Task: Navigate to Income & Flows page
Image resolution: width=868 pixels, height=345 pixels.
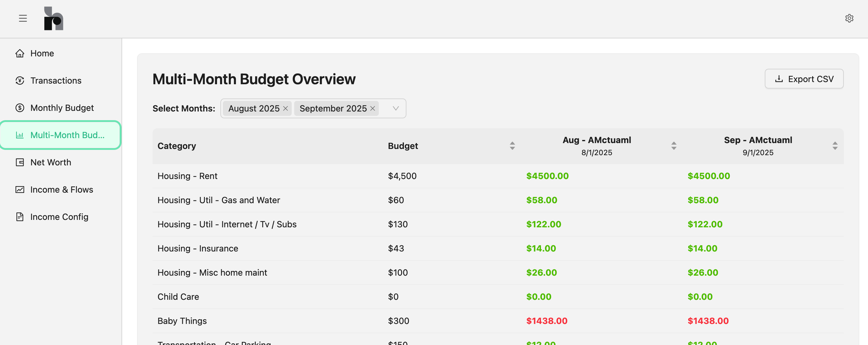Action: tap(61, 190)
